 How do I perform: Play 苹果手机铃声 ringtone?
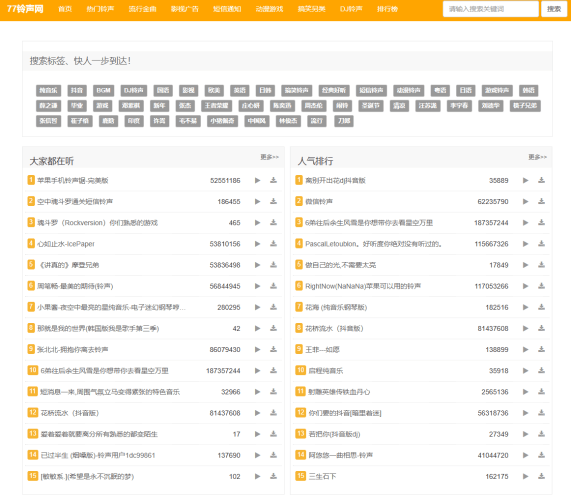pos(257,180)
